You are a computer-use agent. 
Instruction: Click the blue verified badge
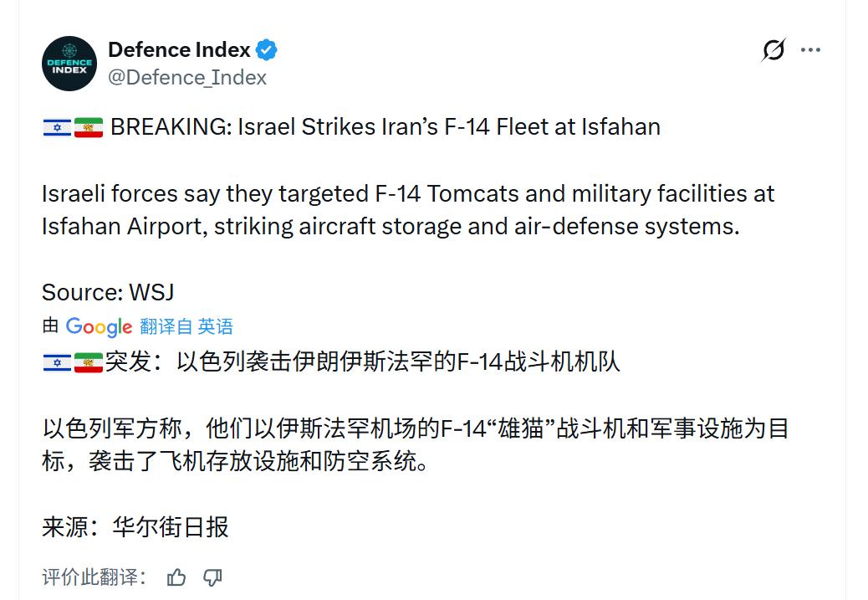267,50
